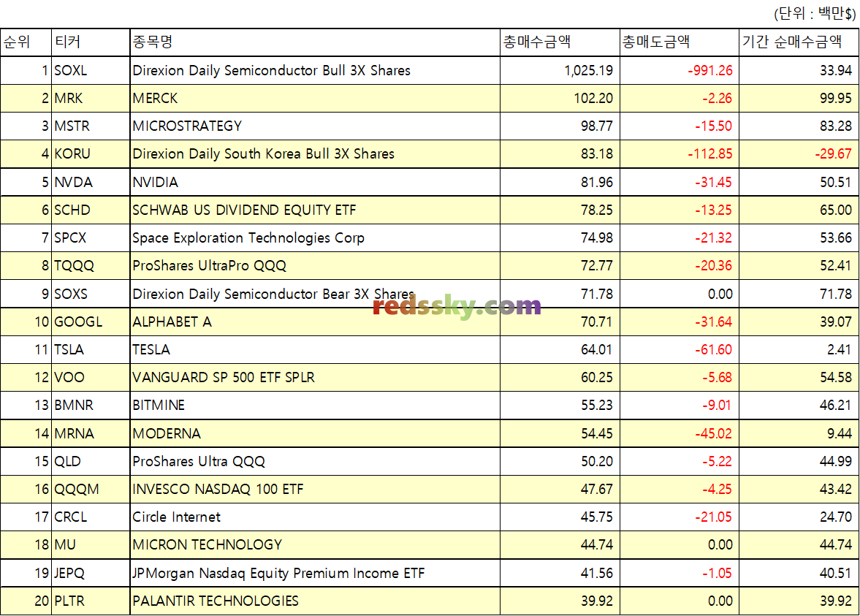This screenshot has width=860, height=616.
Task: Select the SOXS ticker cell
Action: (91, 294)
